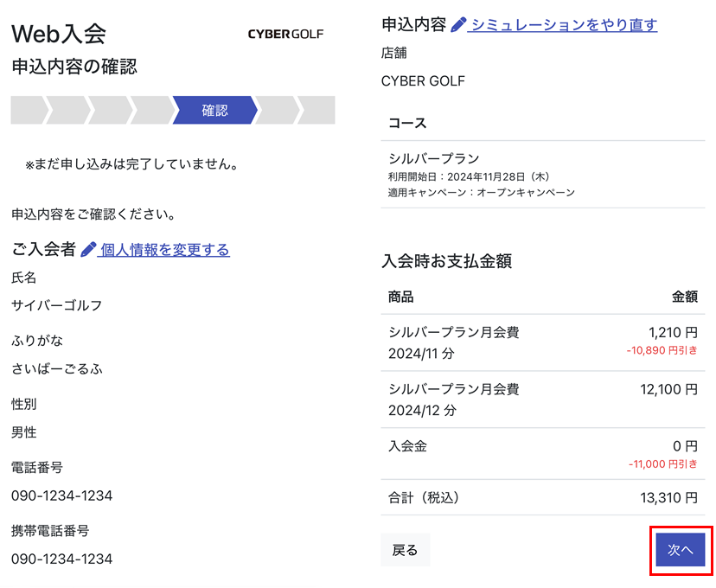Click the Web入会 page heading
The height and width of the screenshot is (588, 716).
(58, 34)
